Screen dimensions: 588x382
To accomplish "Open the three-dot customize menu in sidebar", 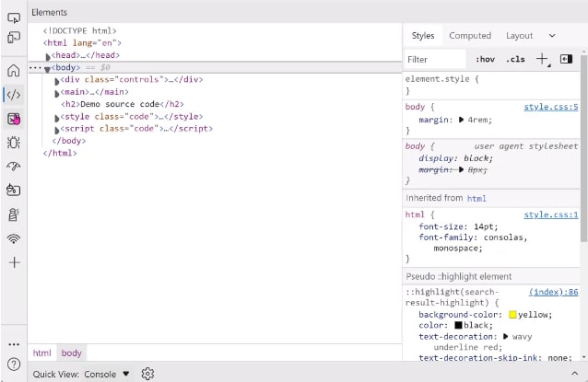I will 14,344.
